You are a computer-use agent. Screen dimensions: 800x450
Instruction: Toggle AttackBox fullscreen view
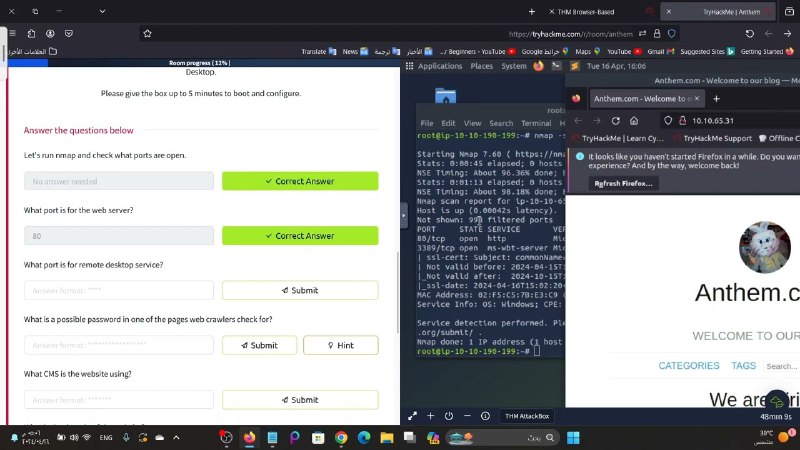[412, 416]
